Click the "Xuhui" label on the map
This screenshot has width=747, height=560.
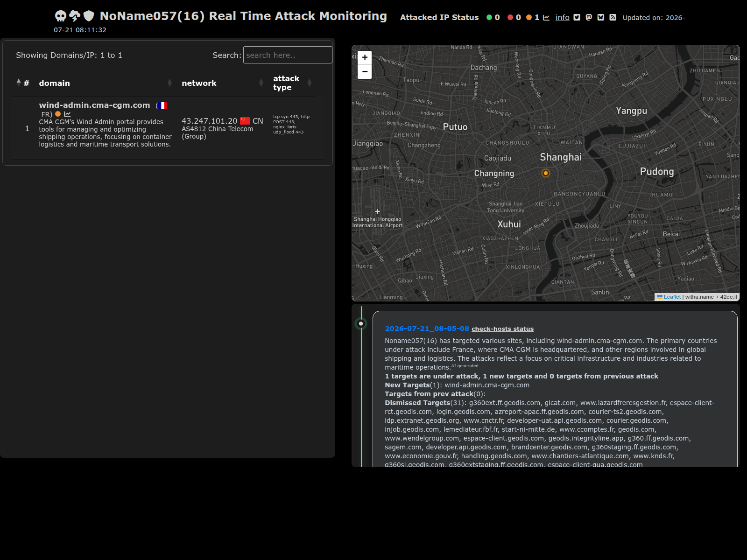click(509, 224)
